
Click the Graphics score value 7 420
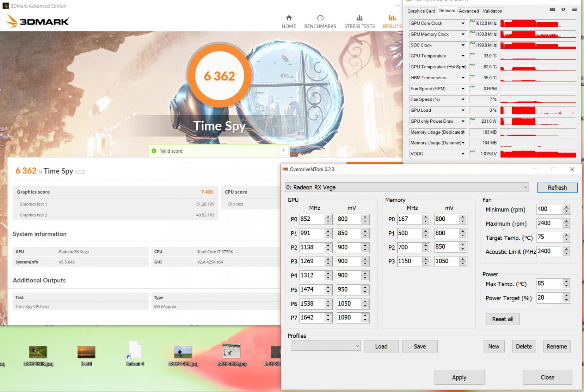(x=207, y=192)
